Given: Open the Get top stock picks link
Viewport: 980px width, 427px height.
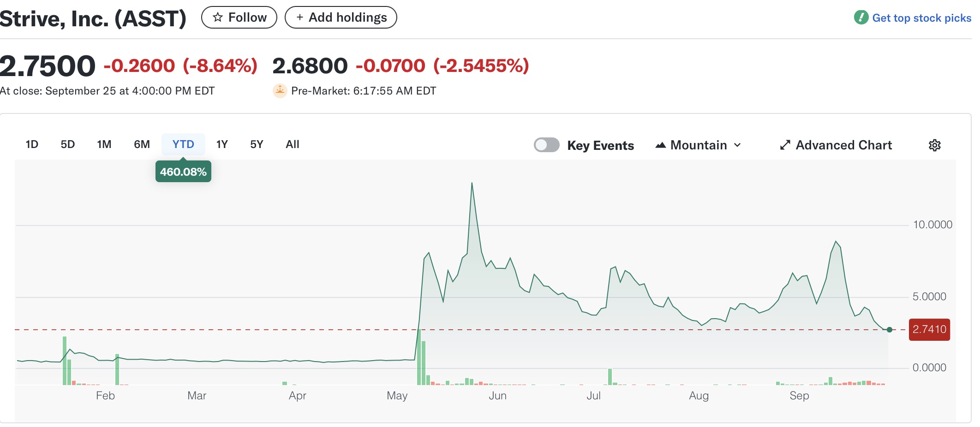Looking at the screenshot, I should click(921, 18).
